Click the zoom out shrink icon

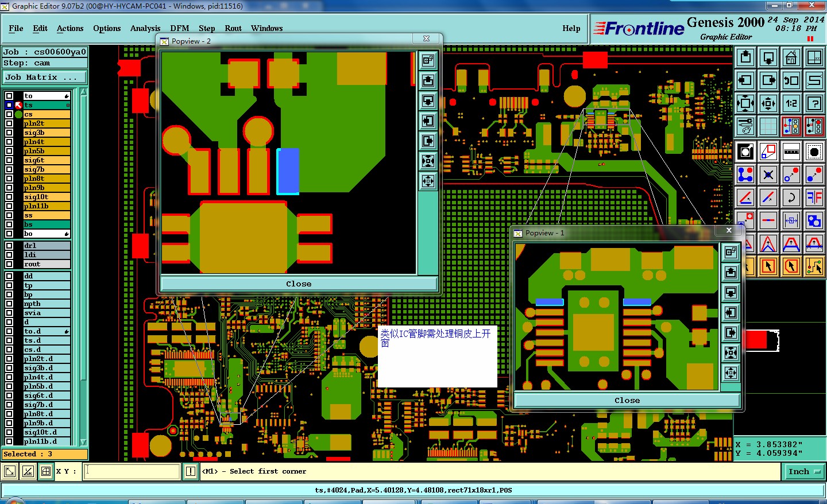tap(768, 103)
